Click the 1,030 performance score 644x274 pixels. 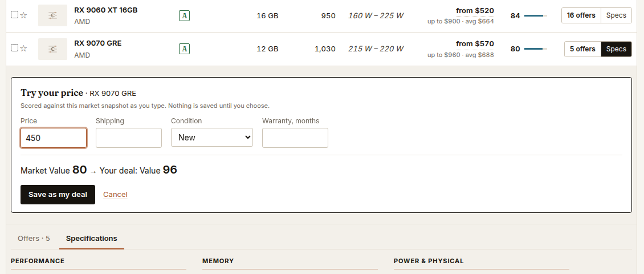(325, 49)
